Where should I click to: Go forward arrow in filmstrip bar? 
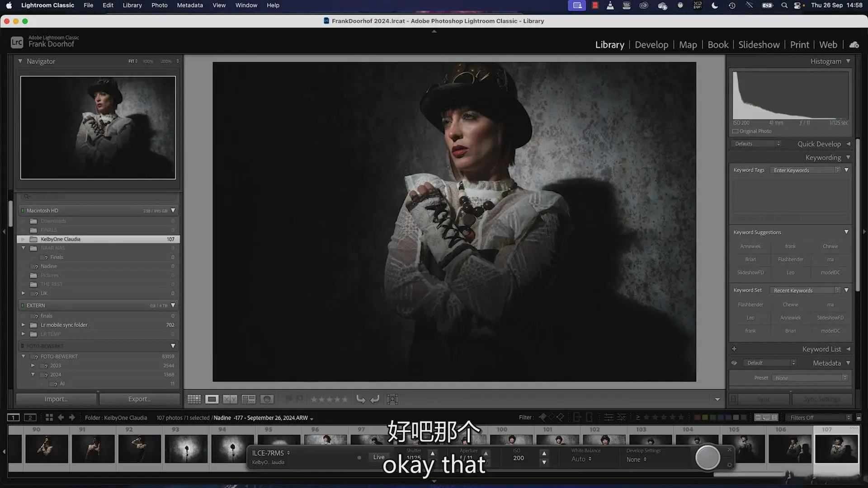72,418
